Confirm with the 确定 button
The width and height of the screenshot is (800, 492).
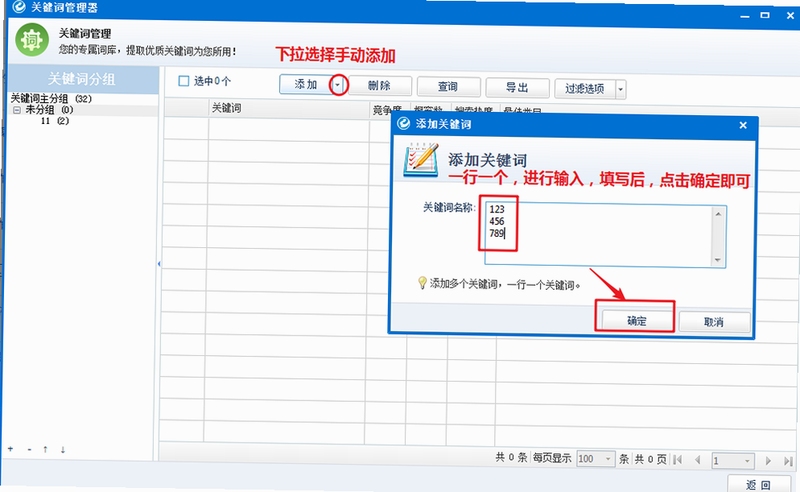[x=637, y=321]
